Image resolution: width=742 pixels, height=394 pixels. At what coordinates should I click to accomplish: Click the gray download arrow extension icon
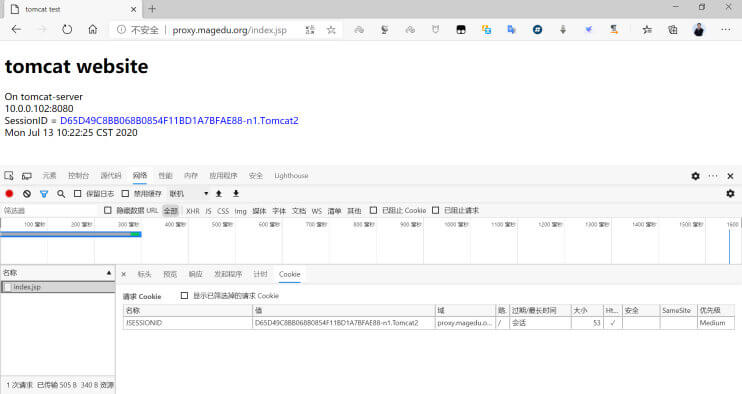coord(563,30)
